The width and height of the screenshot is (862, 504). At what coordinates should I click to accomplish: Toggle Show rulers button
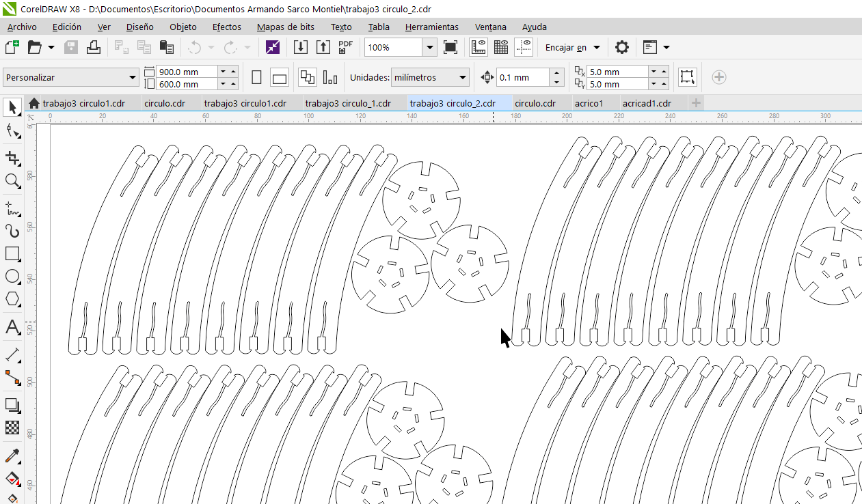479,47
